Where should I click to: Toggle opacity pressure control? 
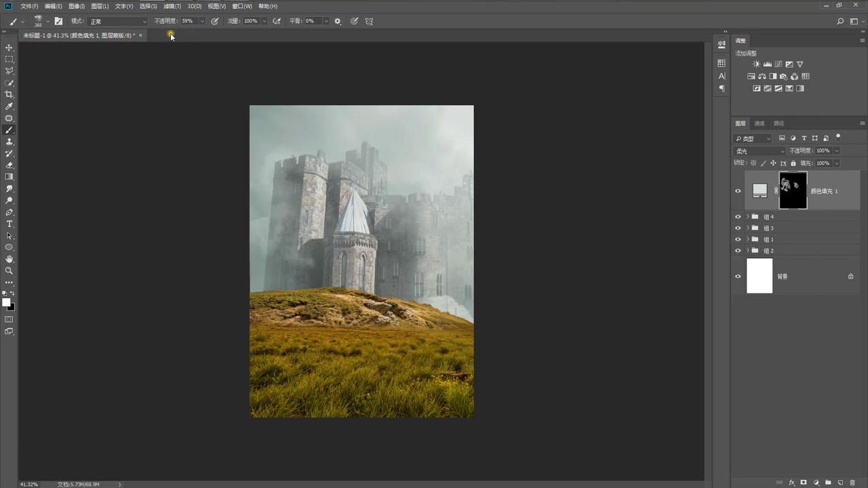pyautogui.click(x=215, y=21)
